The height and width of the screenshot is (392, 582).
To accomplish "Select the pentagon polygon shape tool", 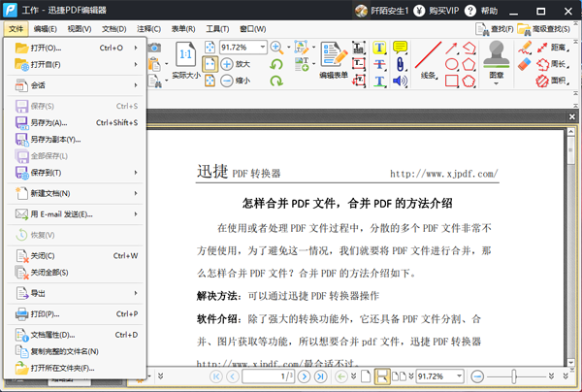I will pyautogui.click(x=469, y=64).
